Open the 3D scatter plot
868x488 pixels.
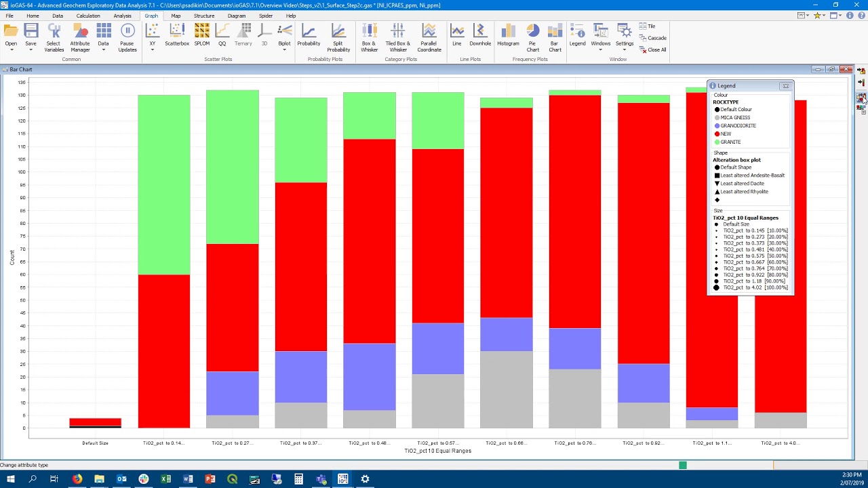(x=264, y=35)
